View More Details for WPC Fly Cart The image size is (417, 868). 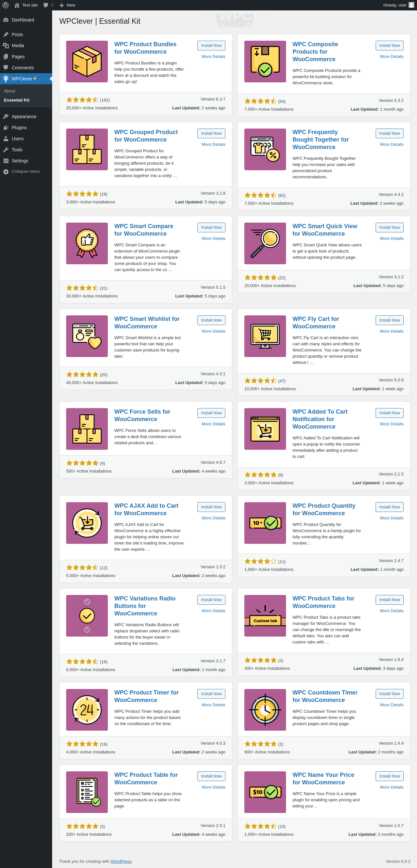392,331
